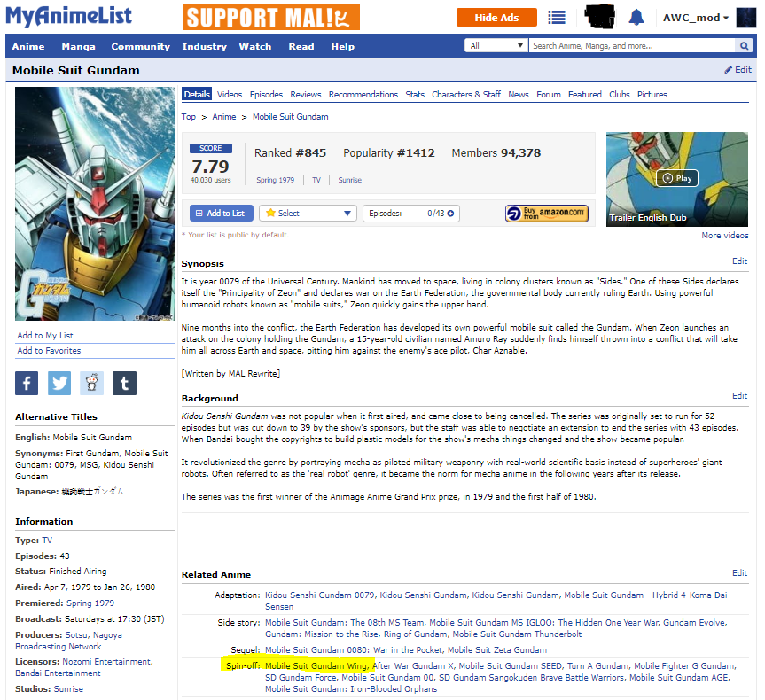Open the Read menu
This screenshot has width=765, height=700.
(x=301, y=46)
